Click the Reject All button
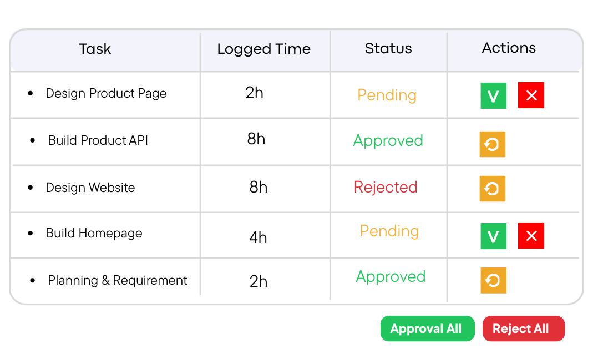Viewport: 598px width, 364px height. coord(523,328)
